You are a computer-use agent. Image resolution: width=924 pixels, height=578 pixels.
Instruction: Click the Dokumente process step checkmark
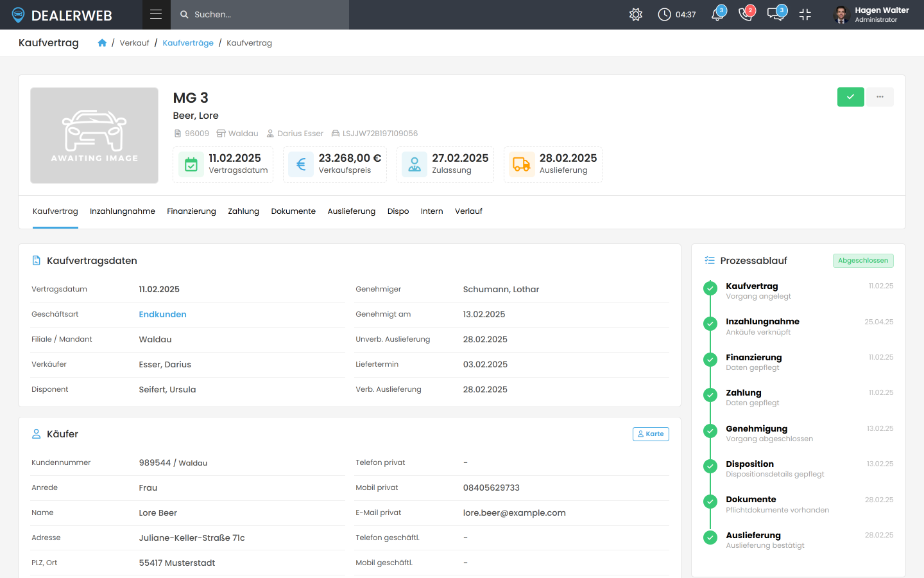pos(710,502)
